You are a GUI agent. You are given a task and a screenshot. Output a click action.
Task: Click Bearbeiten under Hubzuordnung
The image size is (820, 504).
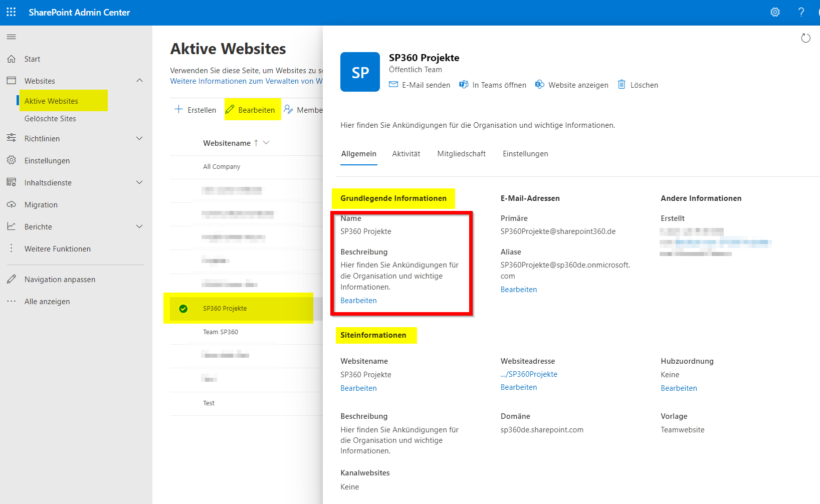point(679,388)
